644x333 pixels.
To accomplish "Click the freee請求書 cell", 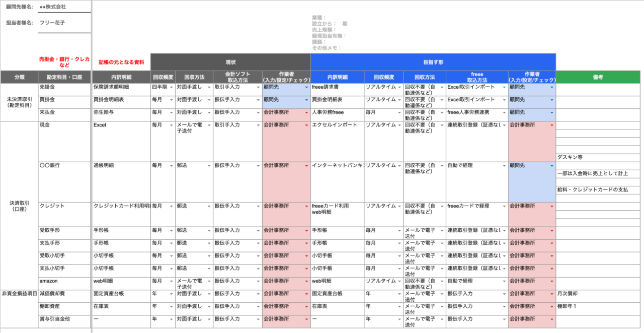I will point(337,90).
